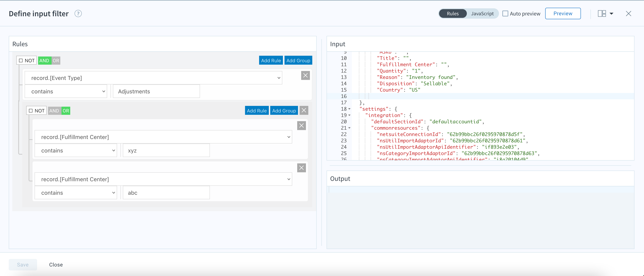The height and width of the screenshot is (276, 644).
Task: Click the "nsCategoryImportAdaptorId" line
Action: (x=458, y=153)
